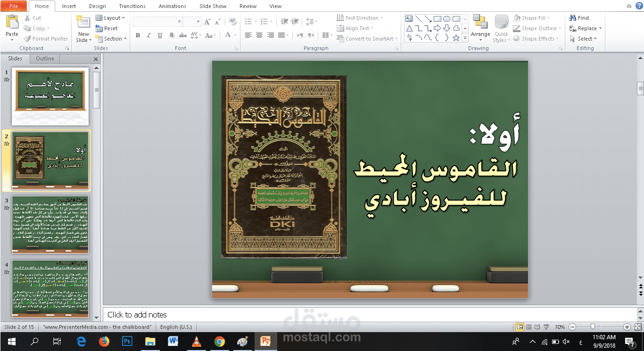Center the paragraph text

tap(259, 35)
